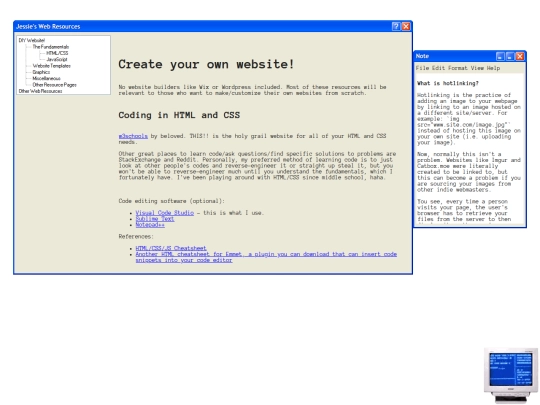Select The Fundamentals tree item
540x405 pixels.
pyautogui.click(x=51, y=47)
